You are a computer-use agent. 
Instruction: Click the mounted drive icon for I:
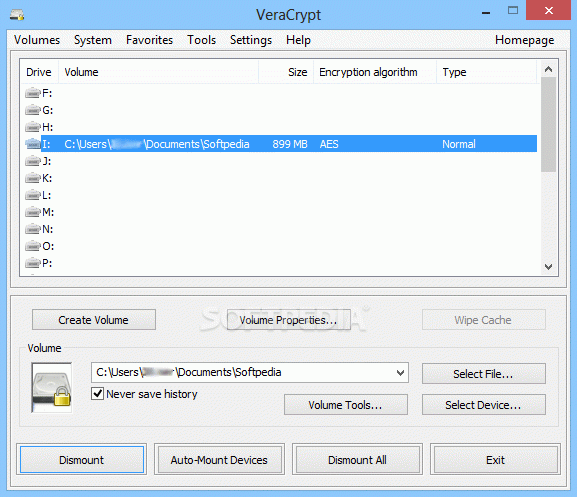pyautogui.click(x=32, y=144)
